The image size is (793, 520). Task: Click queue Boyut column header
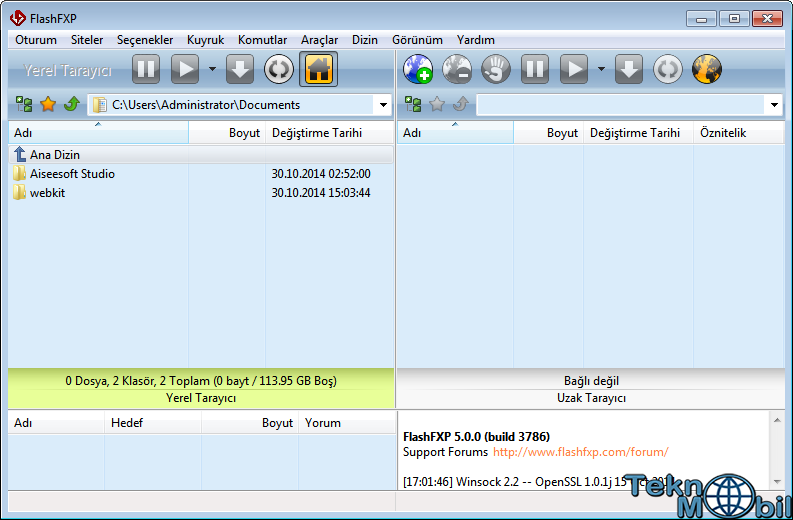[x=250, y=423]
